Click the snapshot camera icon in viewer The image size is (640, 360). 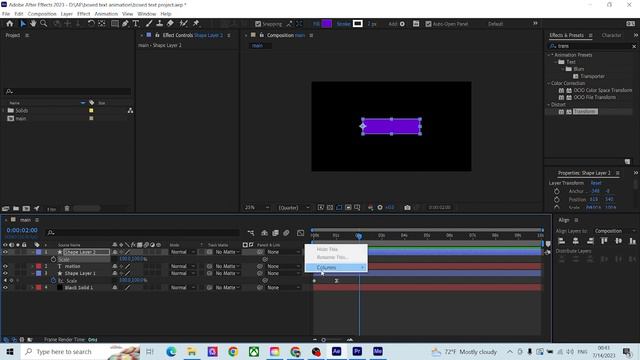407,207
